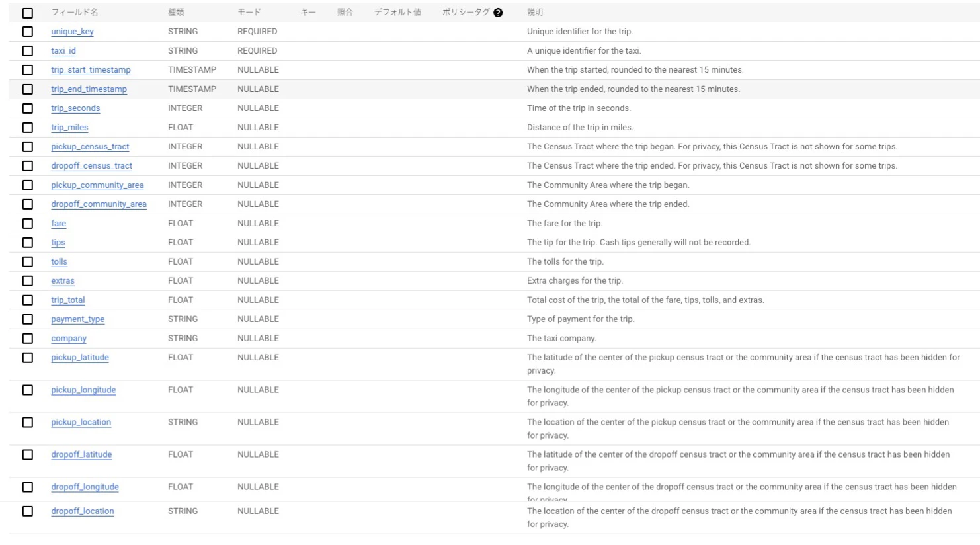Click the payment_type field link
The image size is (980, 545).
click(77, 319)
